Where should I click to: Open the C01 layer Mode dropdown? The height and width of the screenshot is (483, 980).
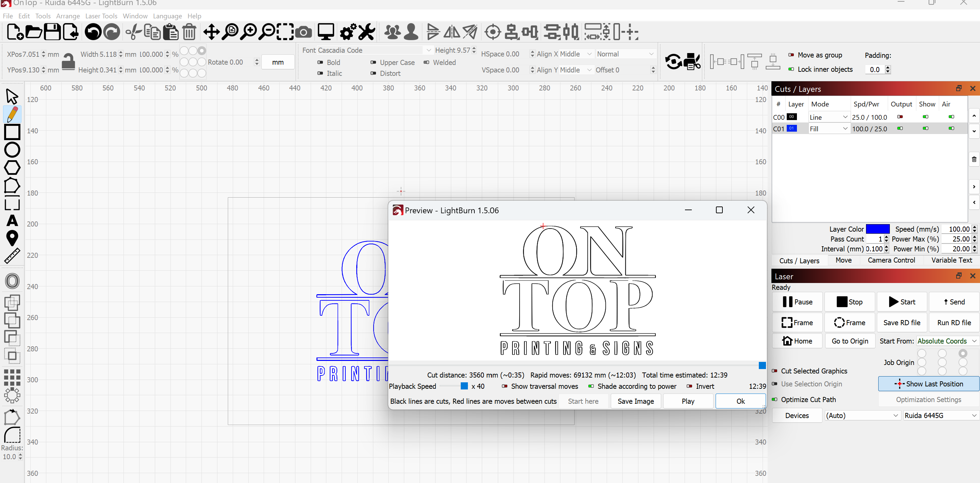pos(829,129)
